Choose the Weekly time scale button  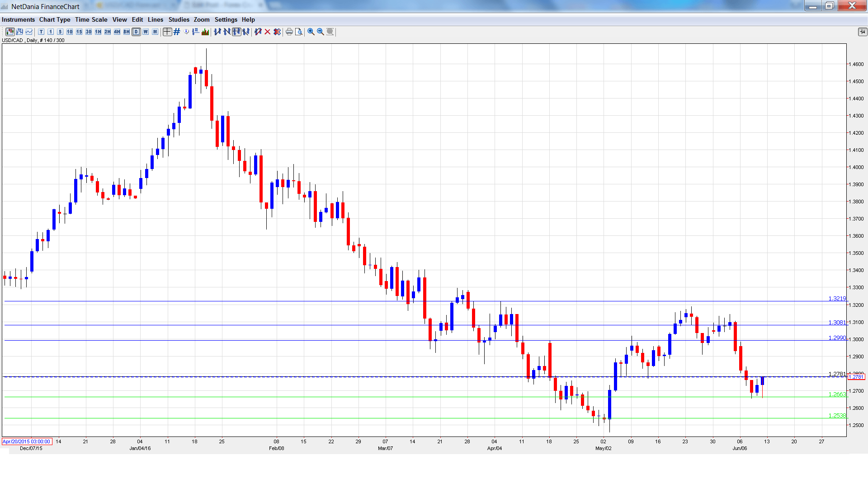pyautogui.click(x=146, y=32)
